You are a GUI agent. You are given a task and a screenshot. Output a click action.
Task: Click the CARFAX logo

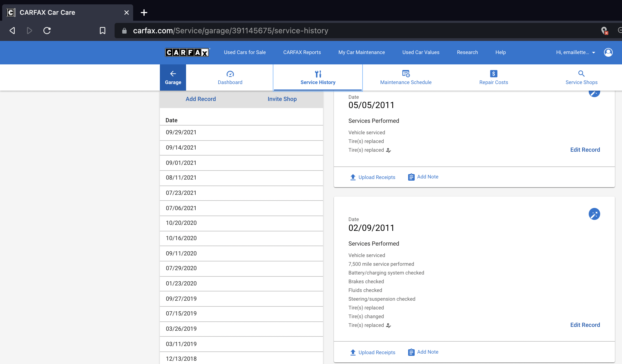click(x=187, y=52)
